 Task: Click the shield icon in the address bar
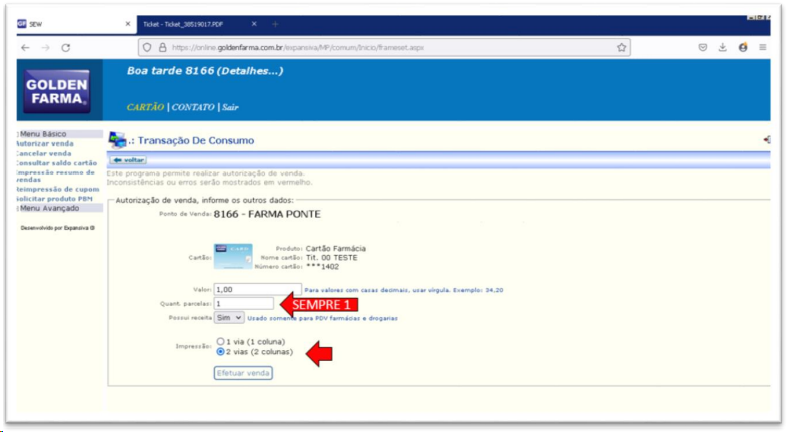147,48
